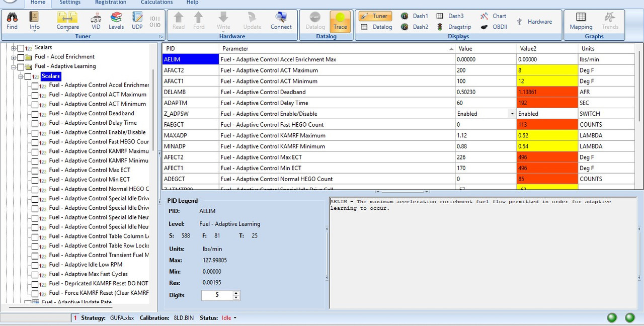Open the Chart display
This screenshot has width=644, height=326.
point(493,16)
